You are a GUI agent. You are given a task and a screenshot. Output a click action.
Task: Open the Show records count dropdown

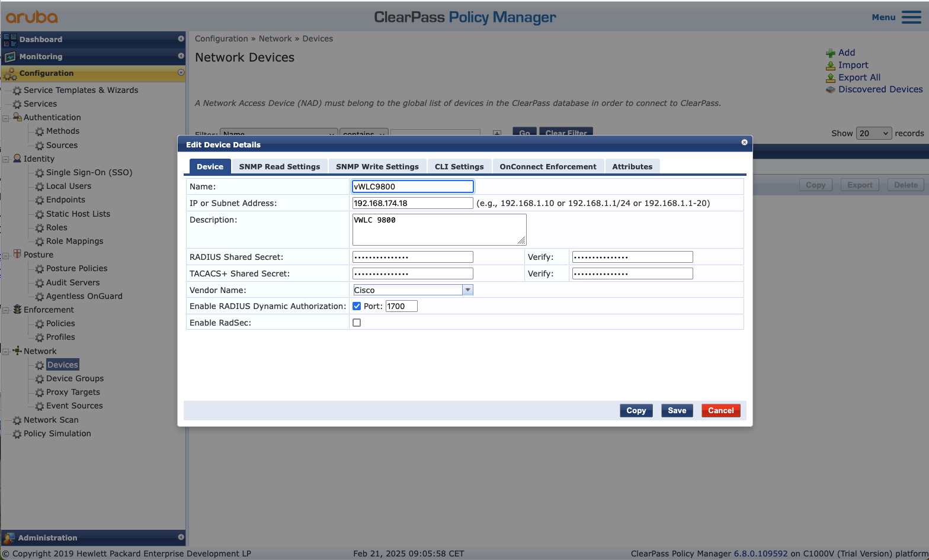point(874,133)
